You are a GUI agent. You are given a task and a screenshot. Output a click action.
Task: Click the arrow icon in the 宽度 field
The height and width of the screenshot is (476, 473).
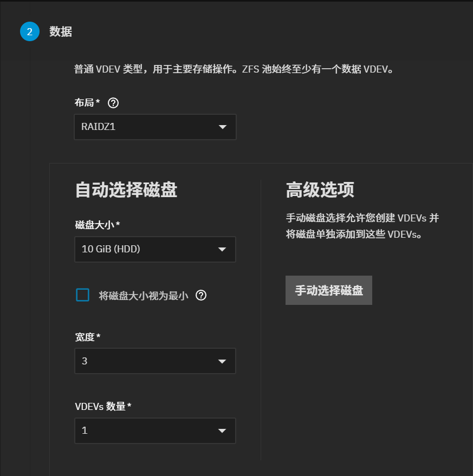222,361
